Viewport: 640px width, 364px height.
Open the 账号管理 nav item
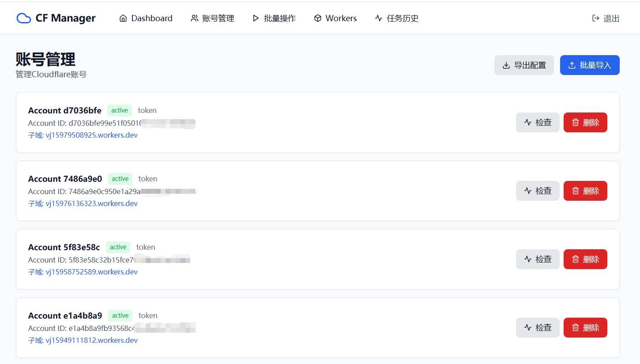click(212, 18)
